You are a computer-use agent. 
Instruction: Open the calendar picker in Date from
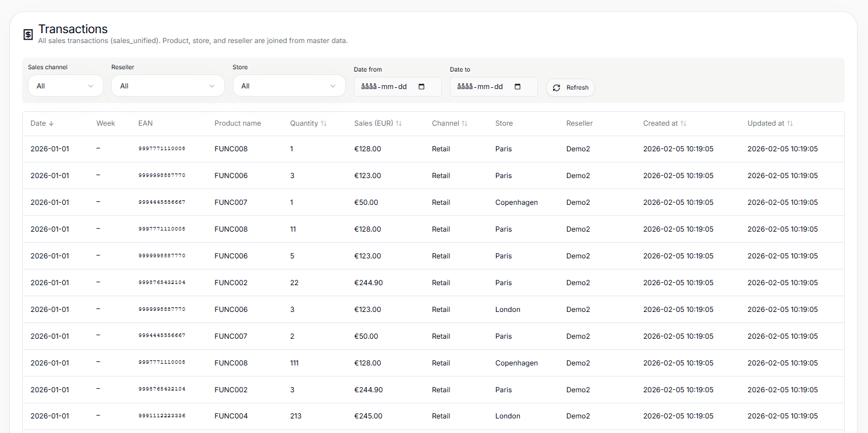pyautogui.click(x=421, y=86)
